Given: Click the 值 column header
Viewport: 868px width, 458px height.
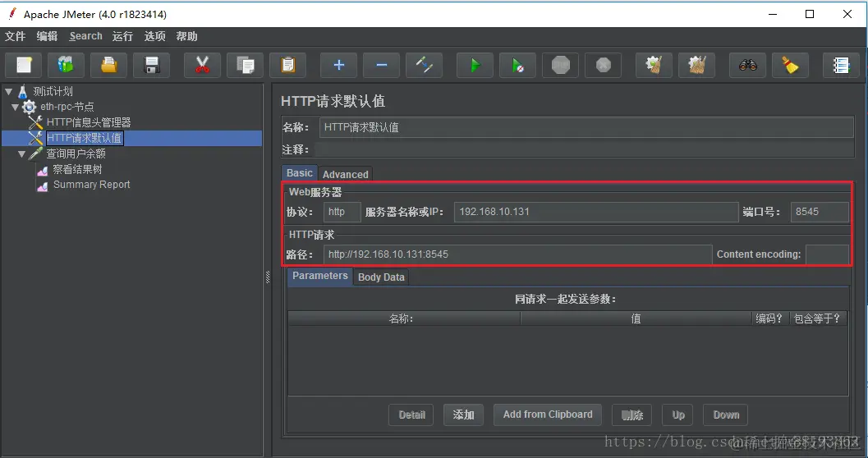Looking at the screenshot, I should click(636, 318).
